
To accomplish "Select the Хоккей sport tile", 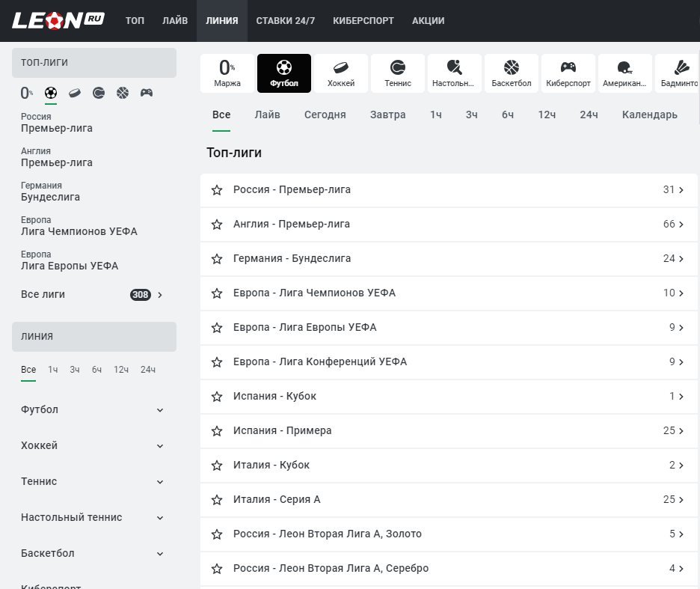I will [x=341, y=73].
